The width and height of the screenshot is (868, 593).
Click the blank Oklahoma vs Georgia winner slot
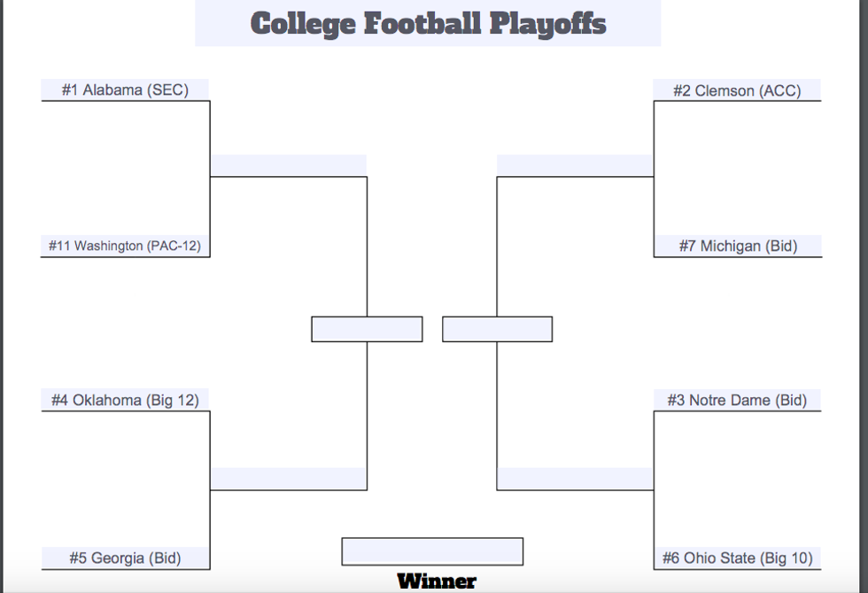289,479
